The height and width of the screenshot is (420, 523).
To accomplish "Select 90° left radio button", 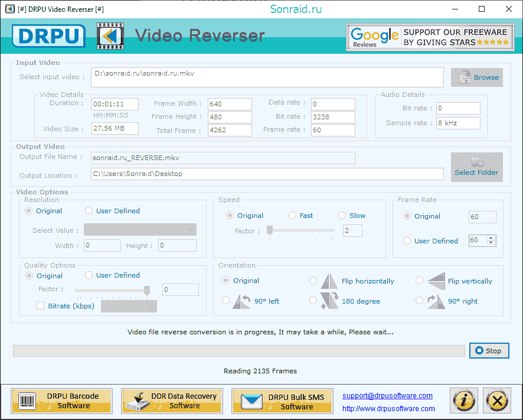I will tap(226, 301).
